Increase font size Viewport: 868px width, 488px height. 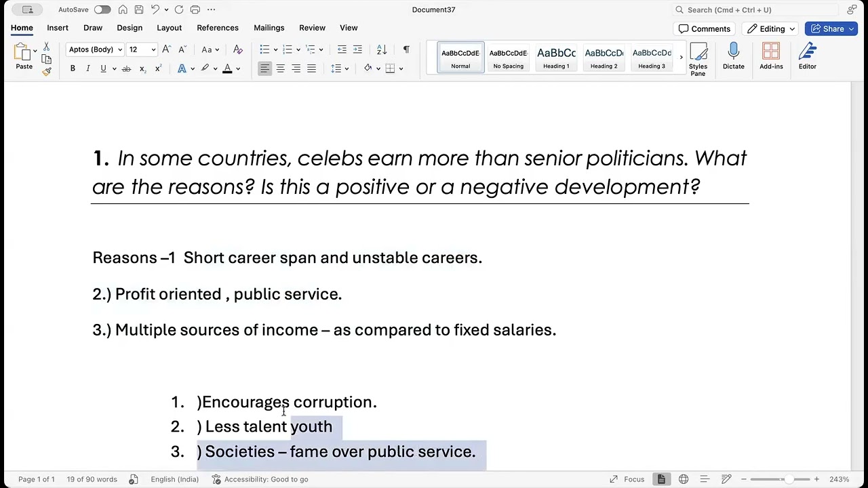click(x=167, y=49)
